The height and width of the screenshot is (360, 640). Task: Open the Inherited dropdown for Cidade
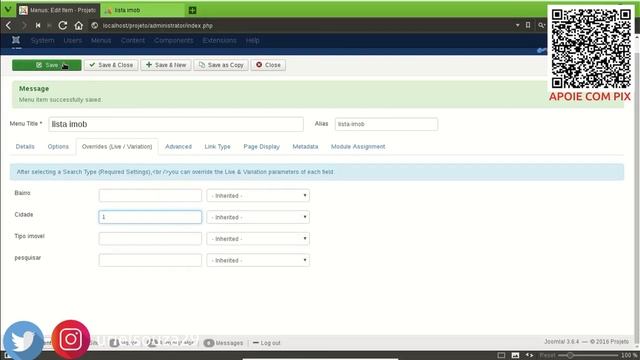(258, 217)
